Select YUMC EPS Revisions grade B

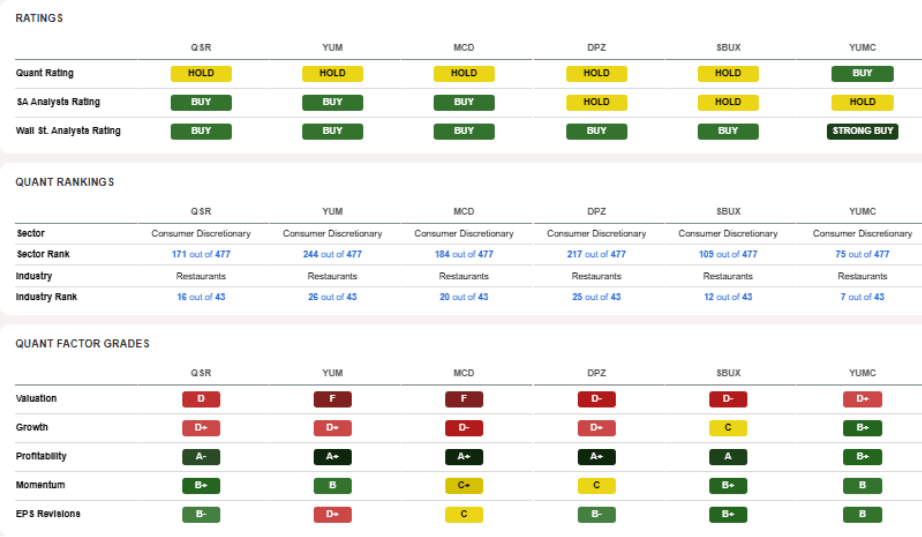pos(862,515)
